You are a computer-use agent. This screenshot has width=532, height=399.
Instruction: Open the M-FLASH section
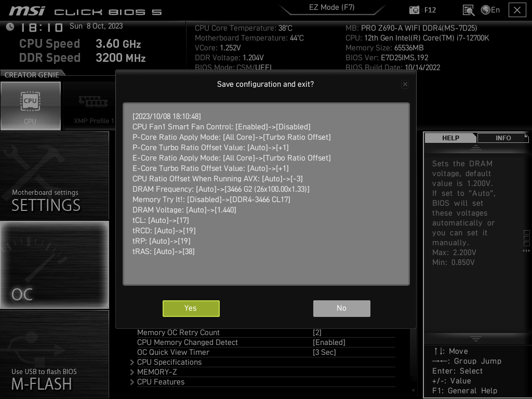54,354
